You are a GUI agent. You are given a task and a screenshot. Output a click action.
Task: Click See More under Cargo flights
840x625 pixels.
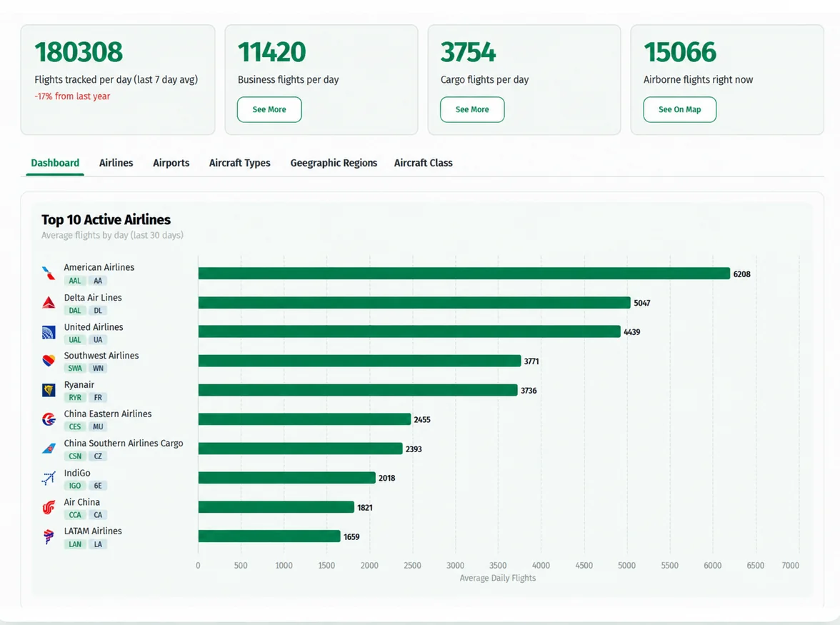tap(472, 109)
